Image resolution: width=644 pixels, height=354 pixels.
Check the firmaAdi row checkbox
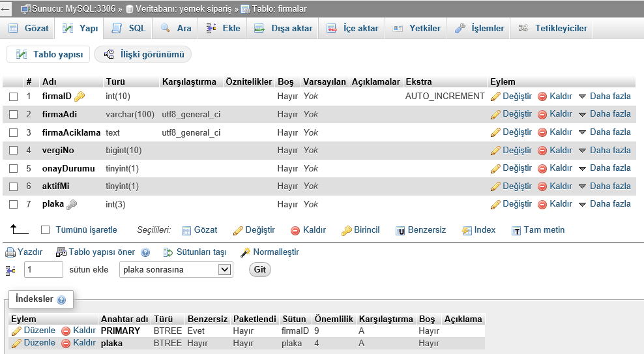[x=14, y=115]
